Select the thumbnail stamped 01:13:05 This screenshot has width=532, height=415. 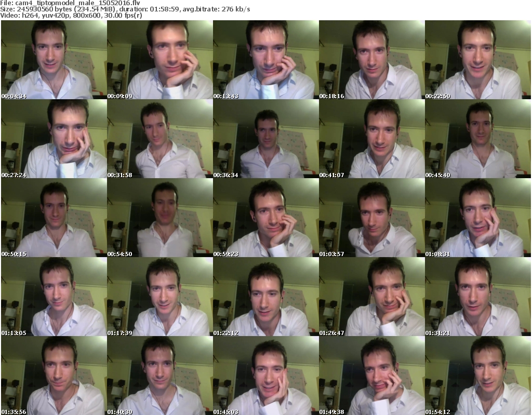(54, 297)
